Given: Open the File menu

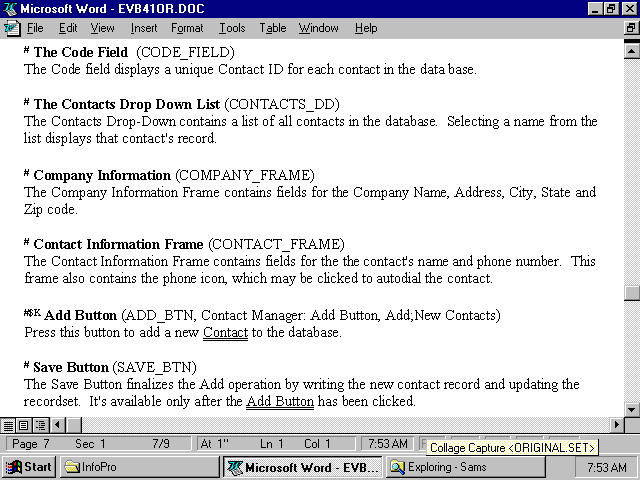Looking at the screenshot, I should 35,28.
